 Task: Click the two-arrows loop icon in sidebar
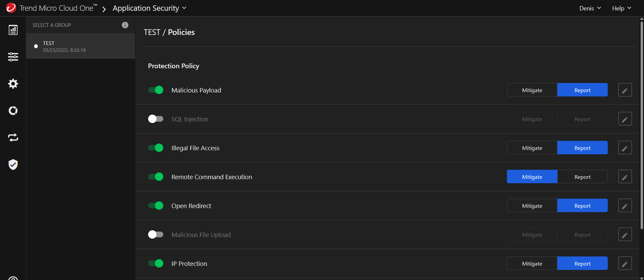click(x=13, y=137)
